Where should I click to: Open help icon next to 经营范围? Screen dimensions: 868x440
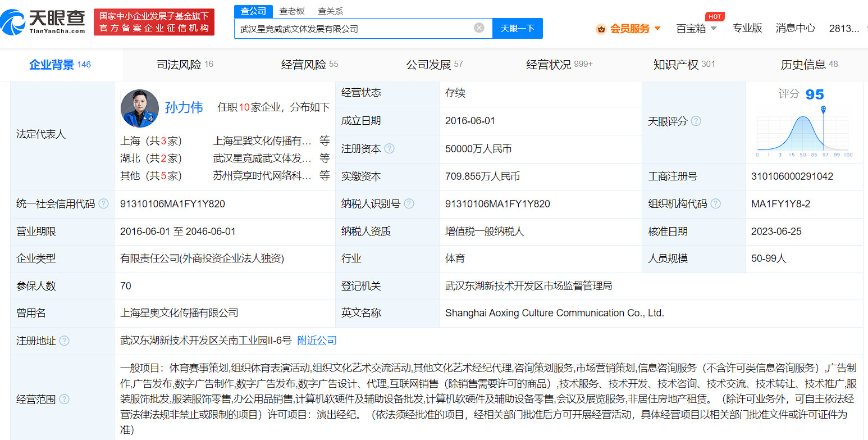[x=64, y=400]
